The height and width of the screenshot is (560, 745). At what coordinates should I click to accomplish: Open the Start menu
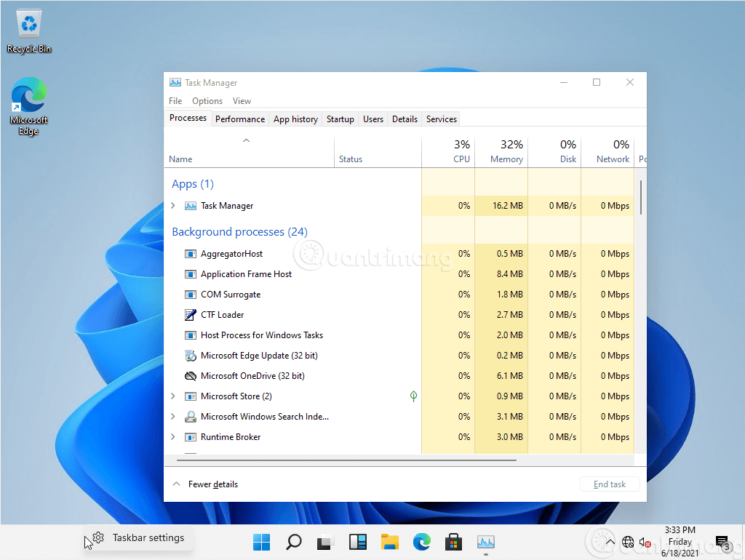(x=261, y=542)
